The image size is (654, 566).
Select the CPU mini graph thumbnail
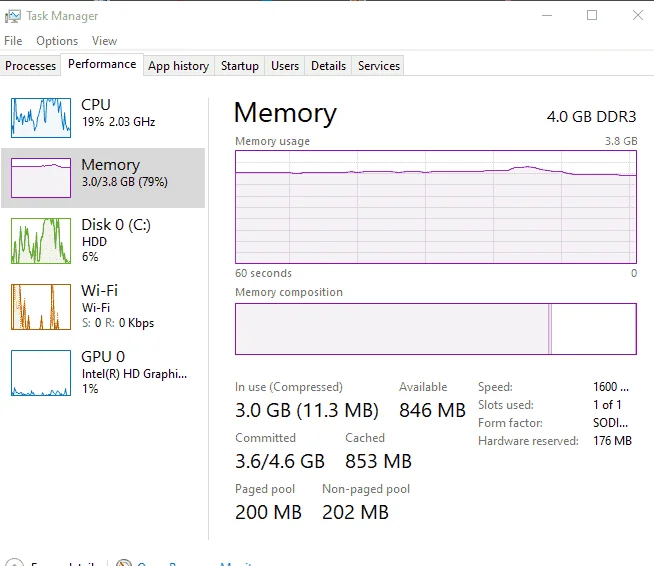[41, 118]
